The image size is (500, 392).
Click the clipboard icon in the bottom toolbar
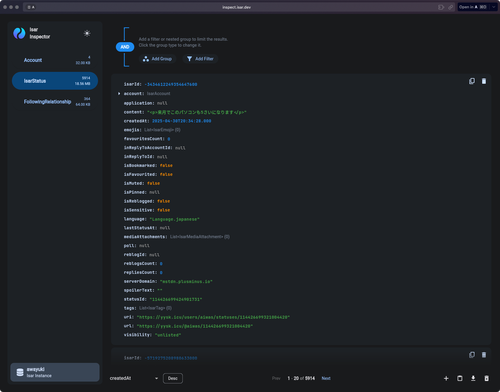[x=460, y=378]
